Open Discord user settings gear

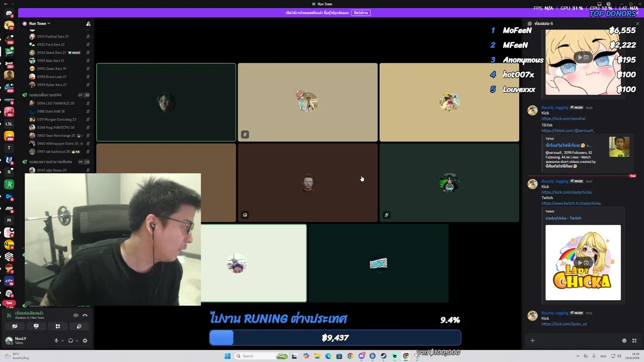click(85, 340)
